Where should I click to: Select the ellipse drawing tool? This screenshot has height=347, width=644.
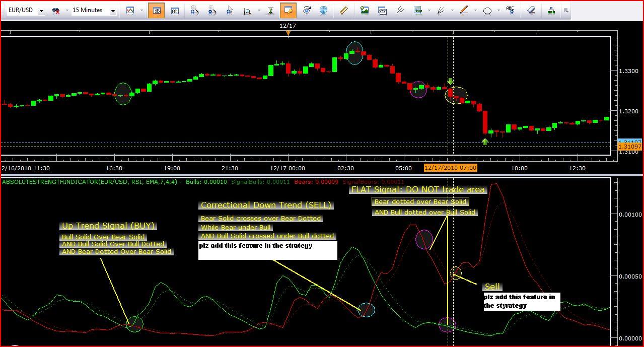point(487,11)
